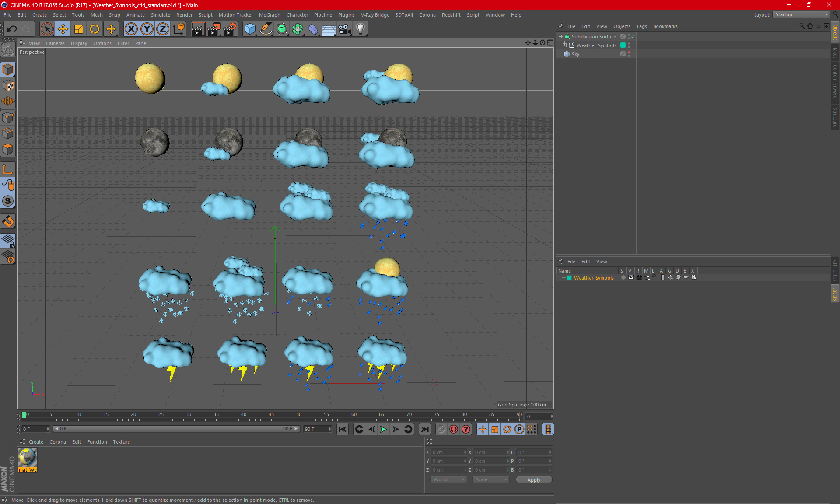Toggle Snap enable icon
The height and width of the screenshot is (504, 840).
(x=8, y=201)
